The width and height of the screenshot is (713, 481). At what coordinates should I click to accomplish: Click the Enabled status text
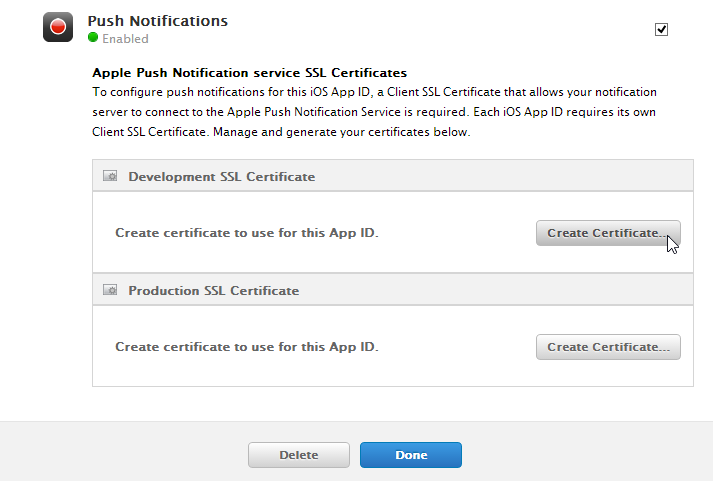pyautogui.click(x=126, y=39)
